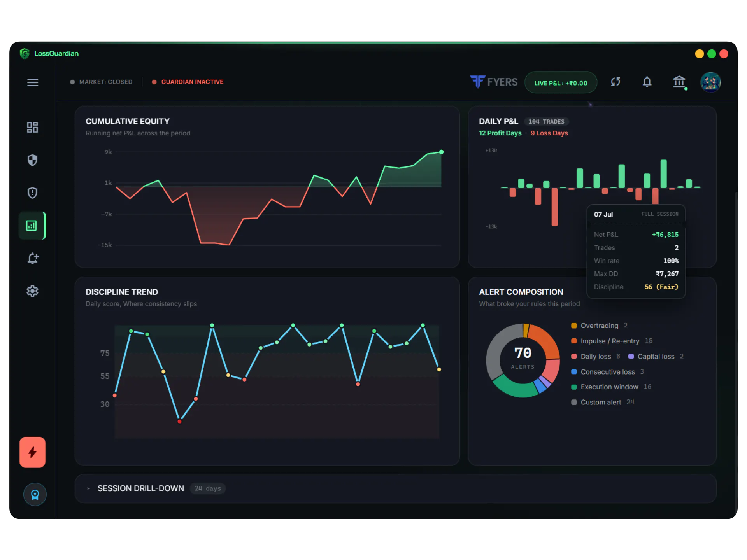Click the FYERS broker logo
Viewport: 747px width, 560px height.
494,82
